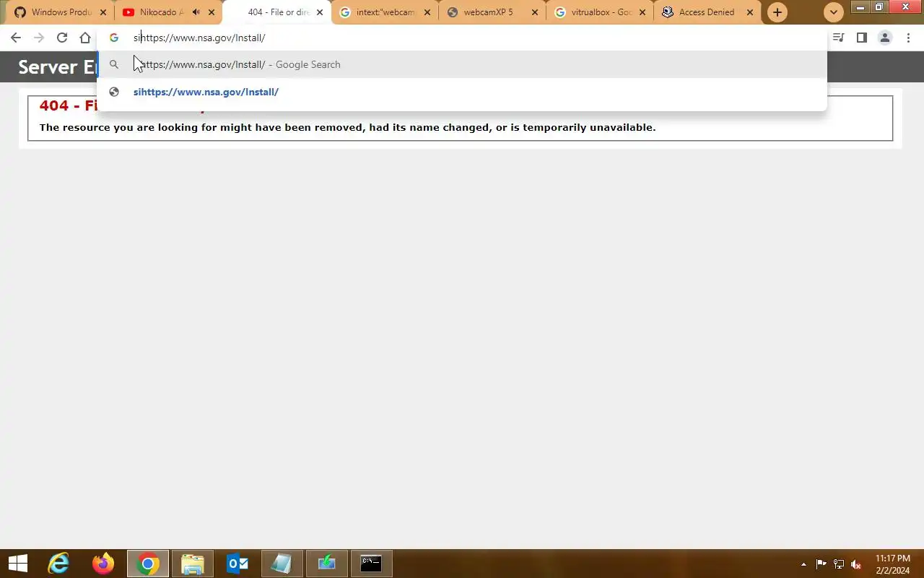
Task: Show hidden system tray icons
Action: [x=803, y=564]
